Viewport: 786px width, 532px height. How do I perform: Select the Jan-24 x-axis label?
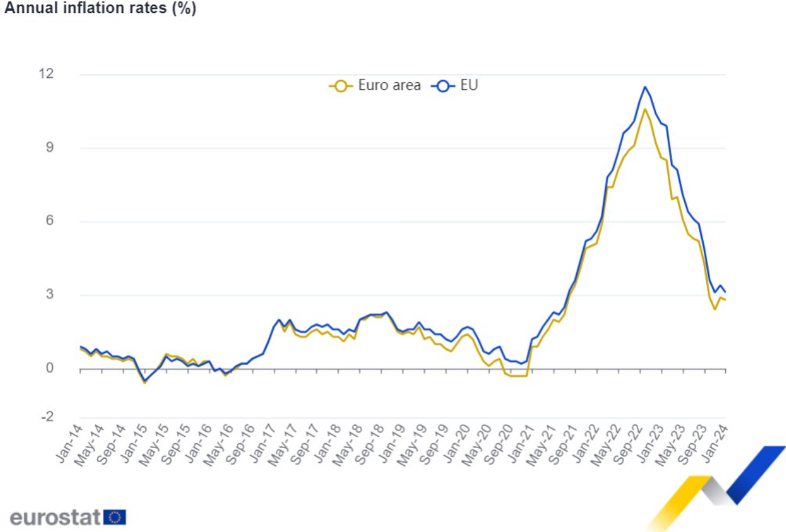click(x=716, y=443)
